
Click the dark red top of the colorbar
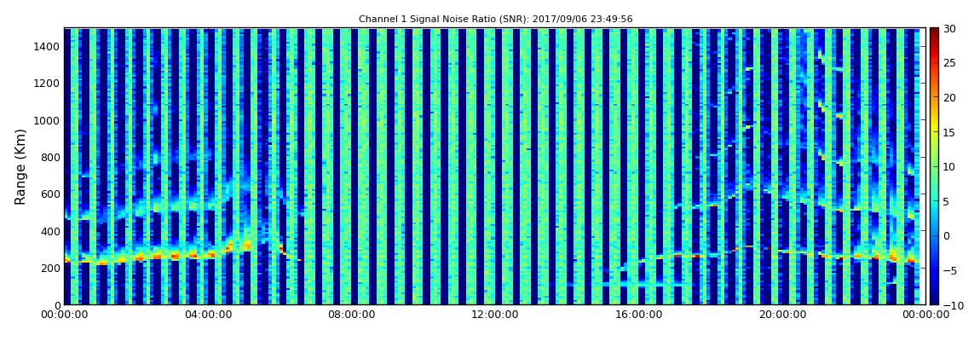(x=934, y=32)
